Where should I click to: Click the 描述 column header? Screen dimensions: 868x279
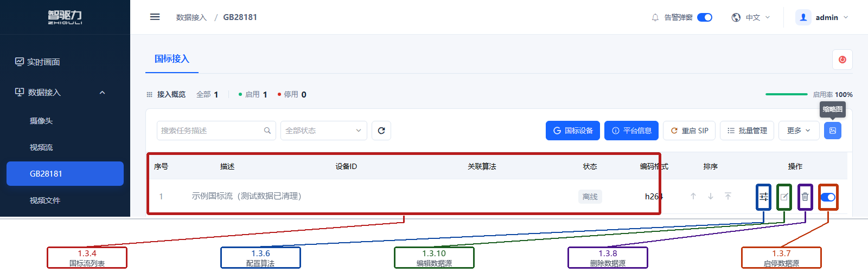[x=227, y=166]
